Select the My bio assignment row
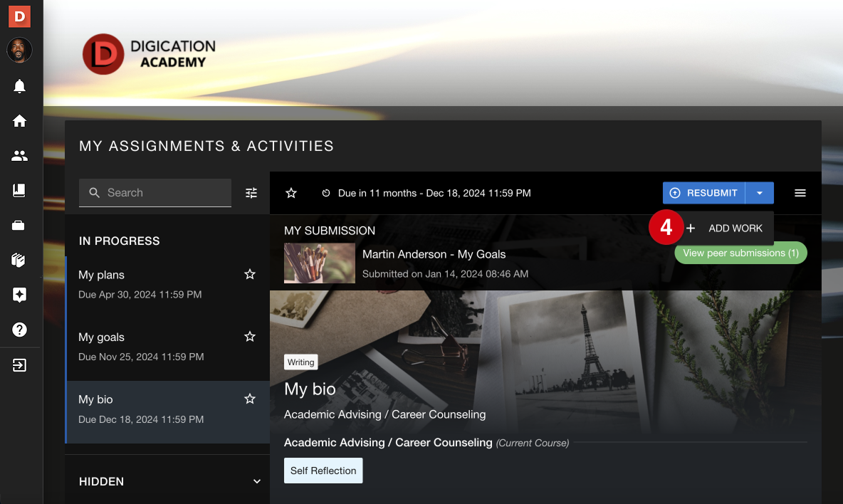 click(168, 412)
